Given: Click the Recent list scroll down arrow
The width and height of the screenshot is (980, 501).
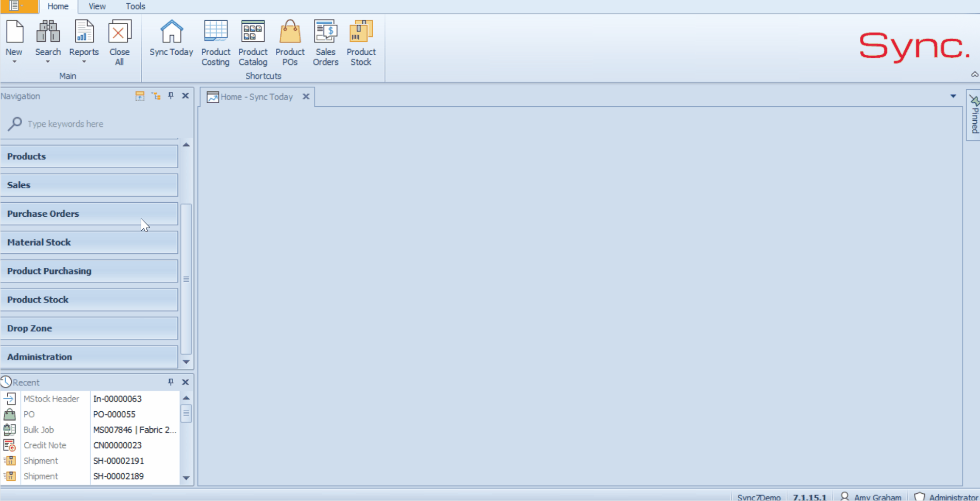Looking at the screenshot, I should (186, 478).
